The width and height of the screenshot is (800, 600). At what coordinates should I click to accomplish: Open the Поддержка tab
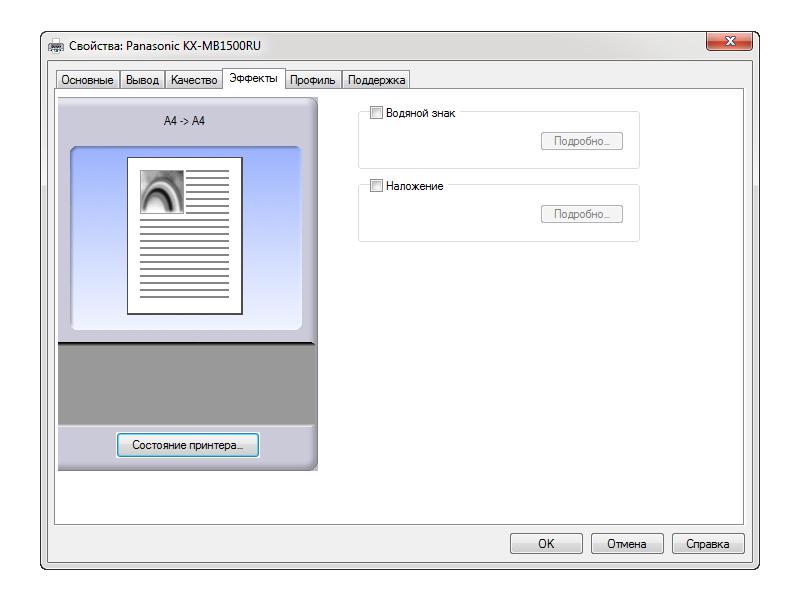[x=377, y=80]
